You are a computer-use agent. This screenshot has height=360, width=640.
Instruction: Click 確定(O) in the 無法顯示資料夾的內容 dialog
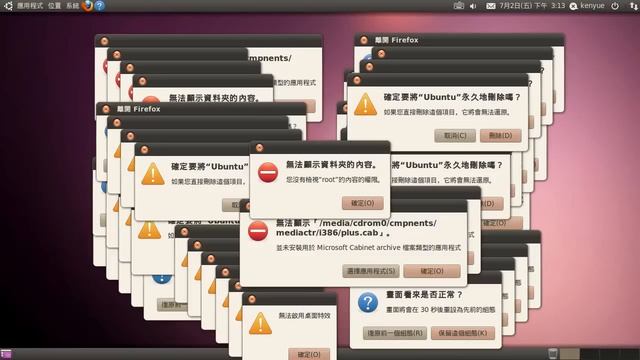coord(362,203)
